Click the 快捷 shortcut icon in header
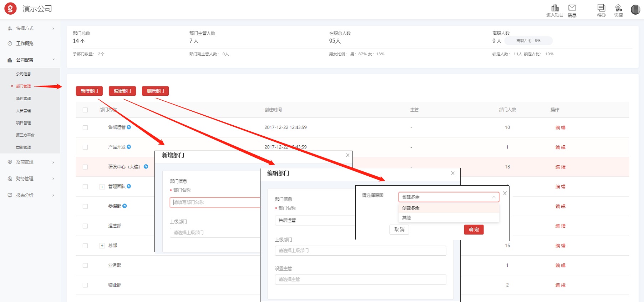This screenshot has width=644, height=302. [x=618, y=8]
